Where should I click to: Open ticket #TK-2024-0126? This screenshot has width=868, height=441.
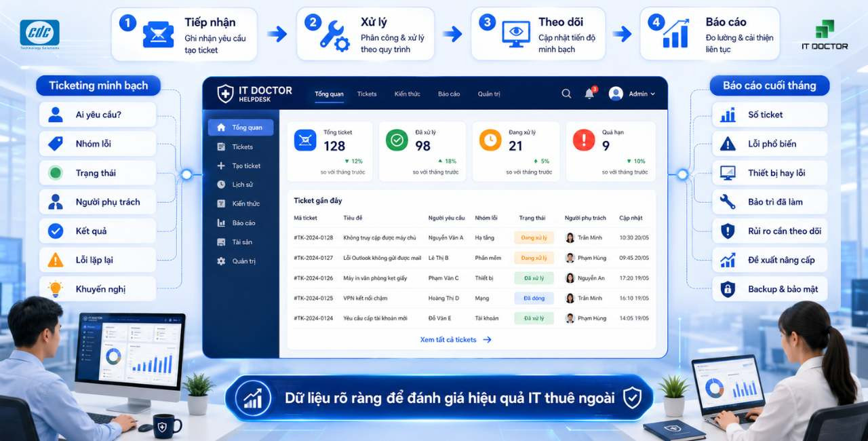tap(313, 278)
